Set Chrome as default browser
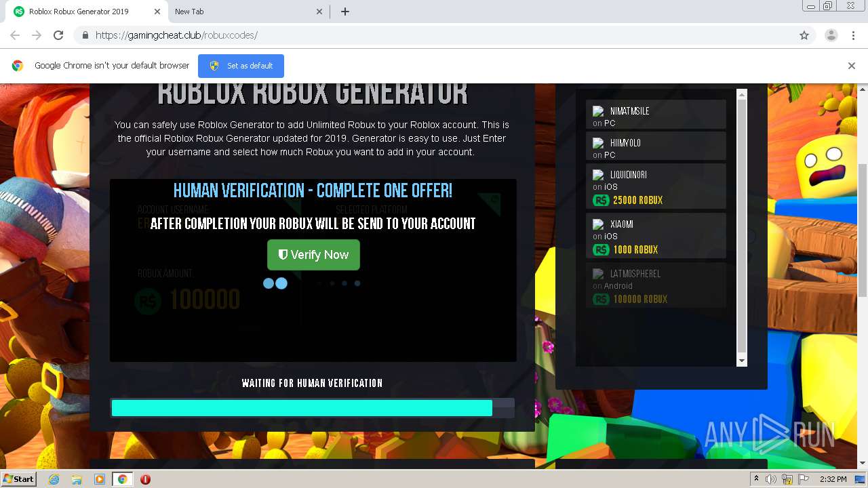This screenshot has width=868, height=488. [x=241, y=66]
